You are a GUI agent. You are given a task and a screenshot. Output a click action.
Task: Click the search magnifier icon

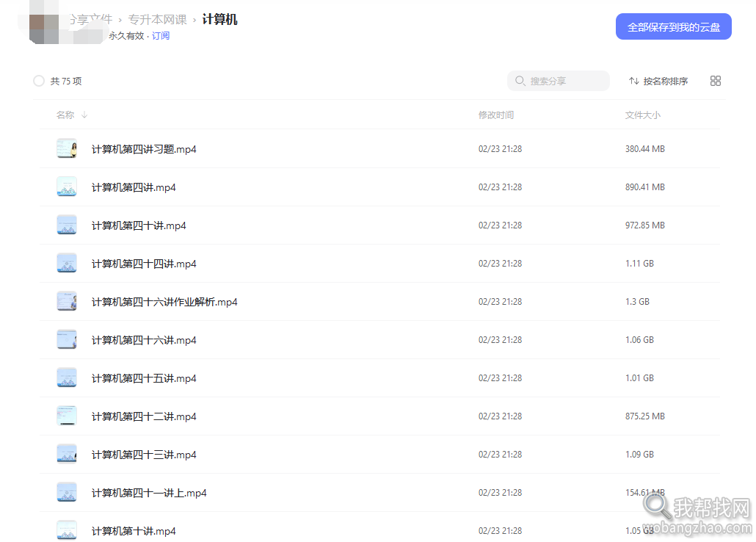tap(520, 81)
